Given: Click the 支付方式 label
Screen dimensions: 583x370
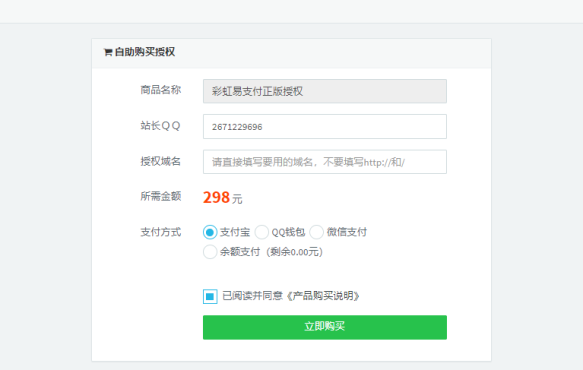Looking at the screenshot, I should (161, 232).
